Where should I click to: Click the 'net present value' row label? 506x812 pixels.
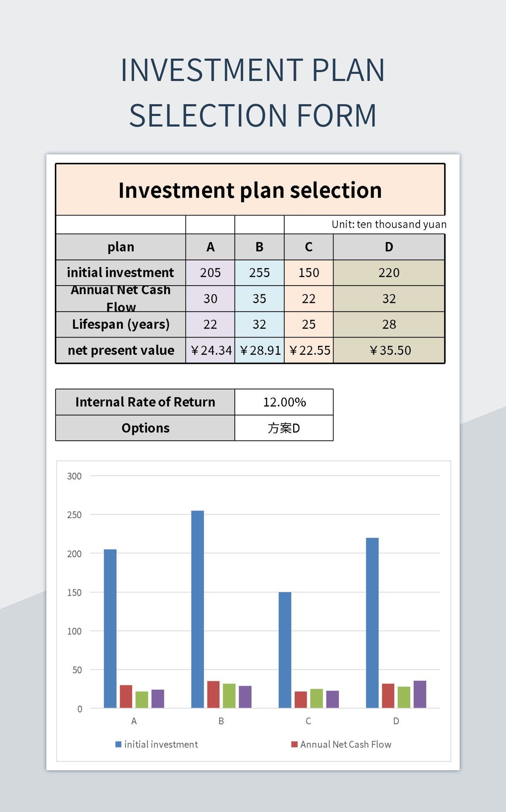coord(121,350)
